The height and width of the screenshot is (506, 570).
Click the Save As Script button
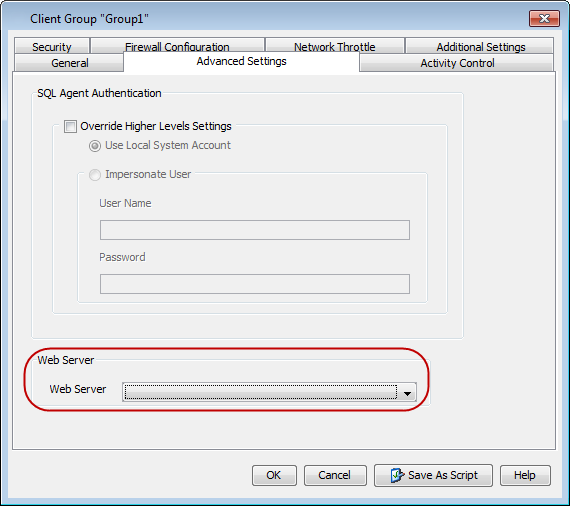point(433,475)
